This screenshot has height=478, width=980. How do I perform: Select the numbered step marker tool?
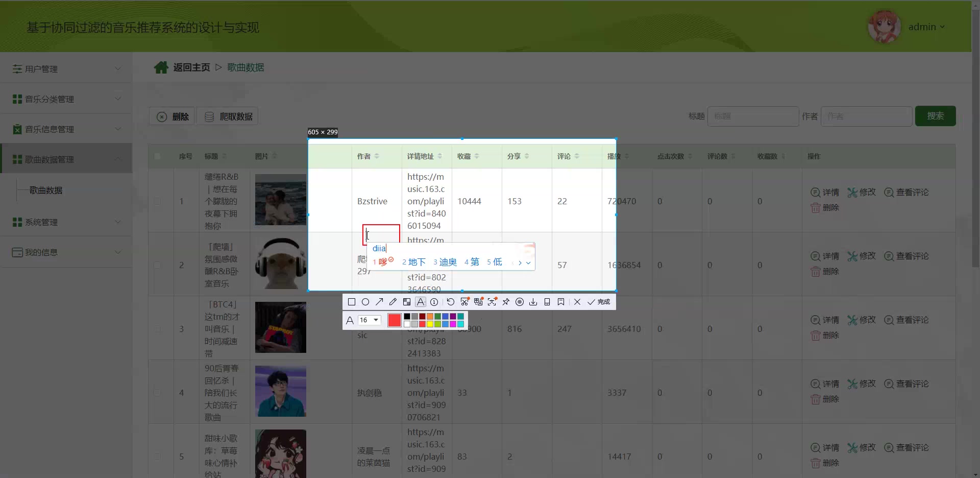[434, 302]
